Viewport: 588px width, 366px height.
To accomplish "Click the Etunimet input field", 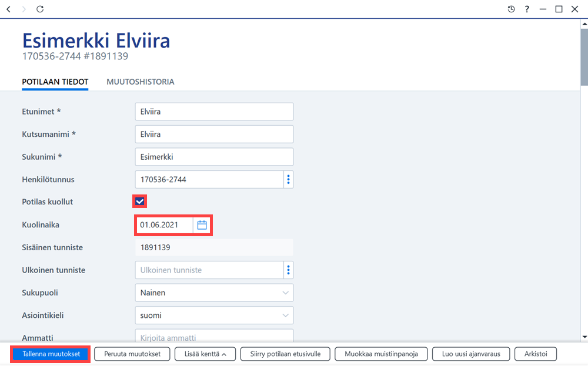I will (214, 112).
